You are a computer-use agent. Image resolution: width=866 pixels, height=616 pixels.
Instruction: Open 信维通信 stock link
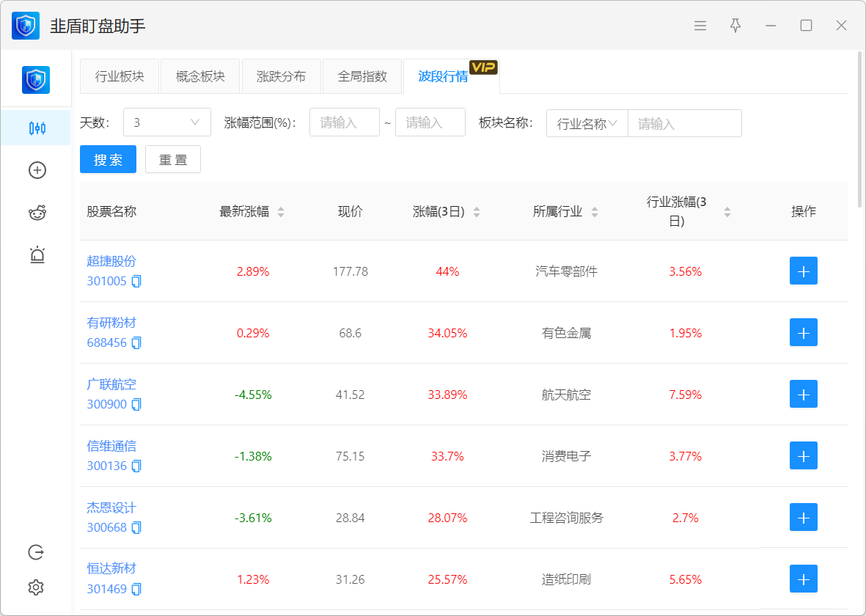click(111, 446)
